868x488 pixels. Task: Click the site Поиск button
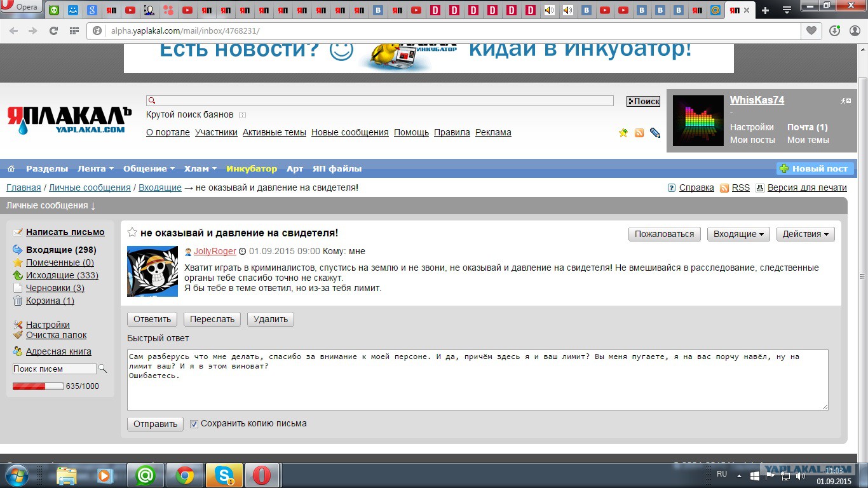pos(643,101)
